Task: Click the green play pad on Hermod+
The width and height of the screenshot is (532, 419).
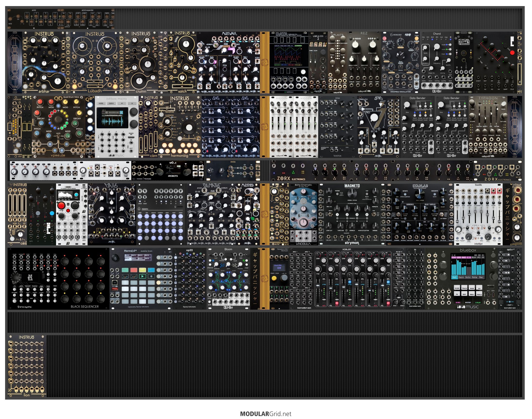Action: (142, 276)
